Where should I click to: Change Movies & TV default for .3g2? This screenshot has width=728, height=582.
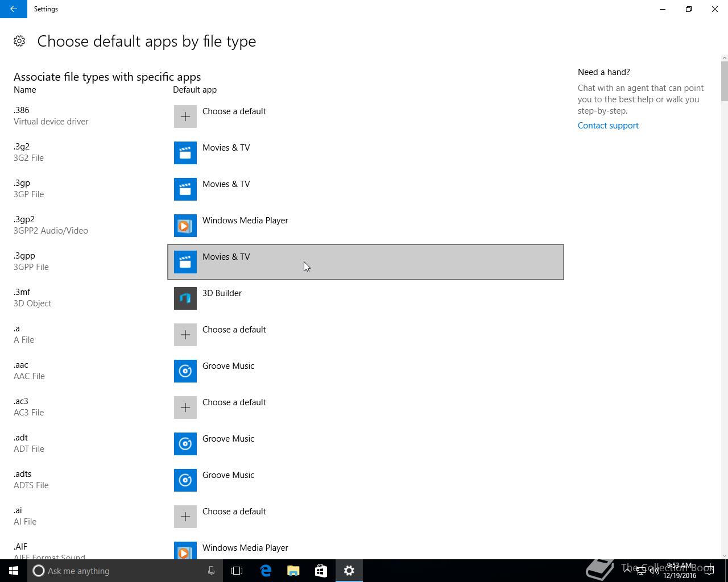(366, 153)
